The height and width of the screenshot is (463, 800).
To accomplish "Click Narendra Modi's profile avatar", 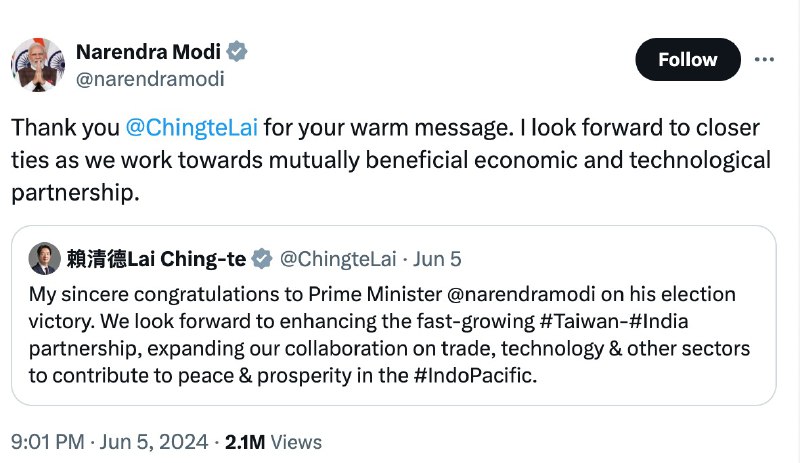I will click(38, 64).
